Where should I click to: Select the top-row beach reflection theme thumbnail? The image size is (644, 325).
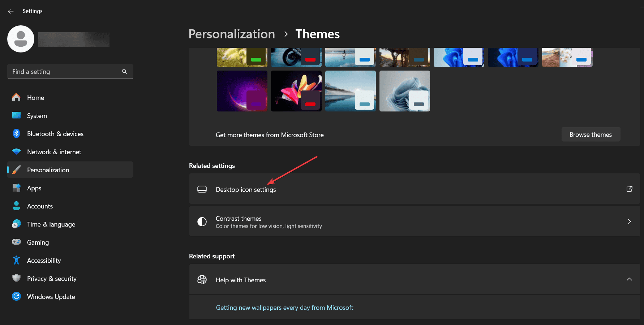coord(351,57)
